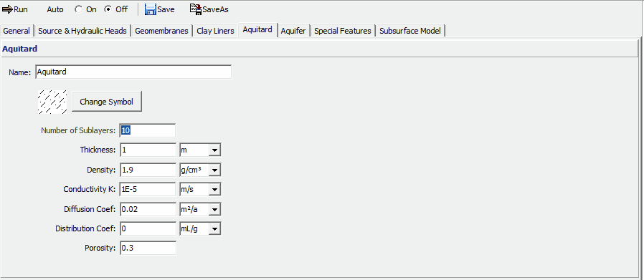
Task: Switch to the Clay Liners tab
Action: [215, 31]
